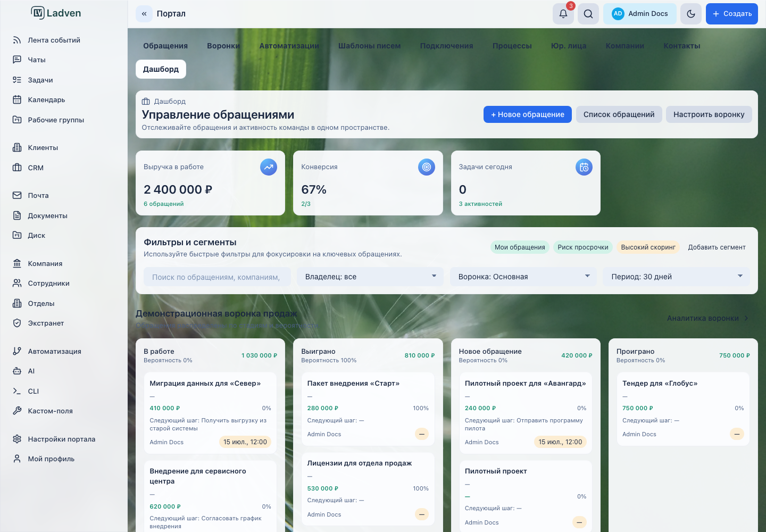This screenshot has width=766, height=532.
Task: Open the Сотрудники people icon
Action: click(17, 283)
